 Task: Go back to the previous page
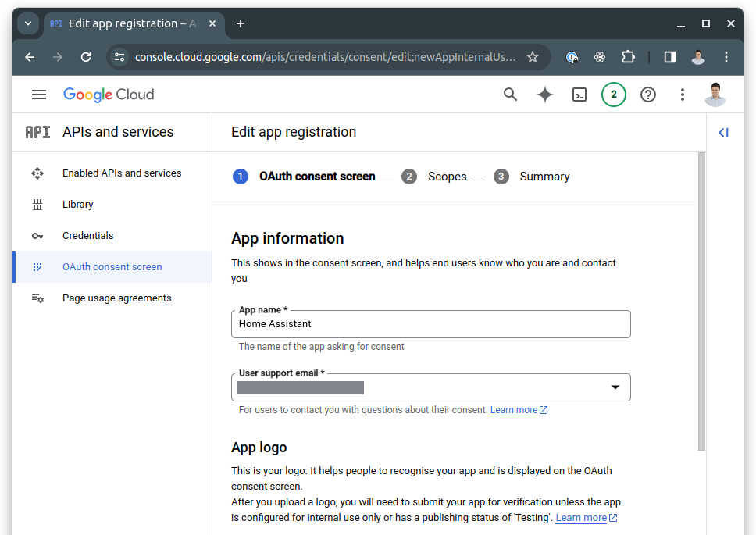[x=30, y=57]
